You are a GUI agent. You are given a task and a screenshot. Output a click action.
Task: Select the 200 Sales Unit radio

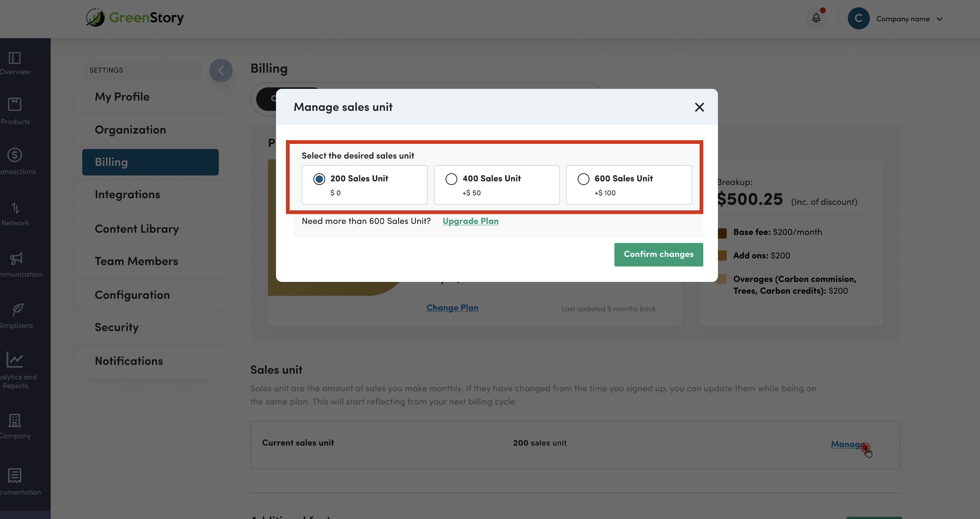tap(319, 179)
